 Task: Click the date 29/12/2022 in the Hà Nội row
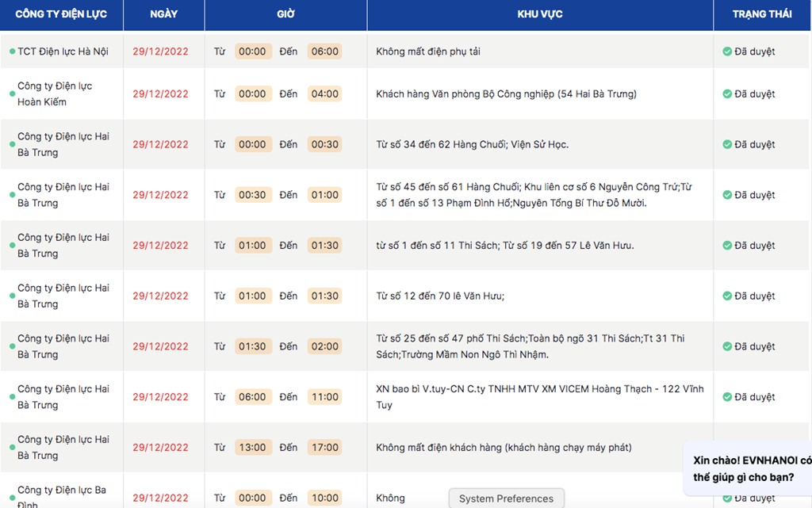[160, 52]
